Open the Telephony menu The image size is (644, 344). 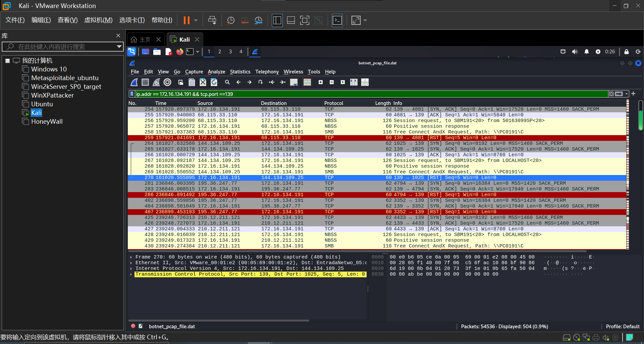(x=267, y=72)
